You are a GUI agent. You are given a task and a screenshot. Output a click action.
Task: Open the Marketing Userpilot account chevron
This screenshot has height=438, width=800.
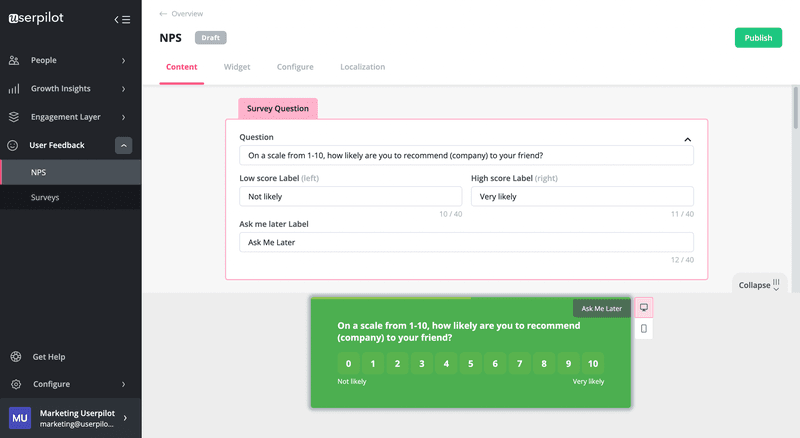126,418
